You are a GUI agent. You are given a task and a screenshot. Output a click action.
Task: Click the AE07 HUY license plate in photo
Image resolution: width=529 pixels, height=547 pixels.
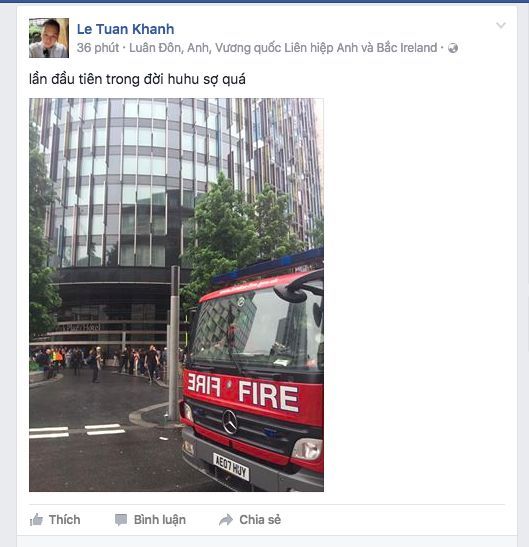[231, 467]
